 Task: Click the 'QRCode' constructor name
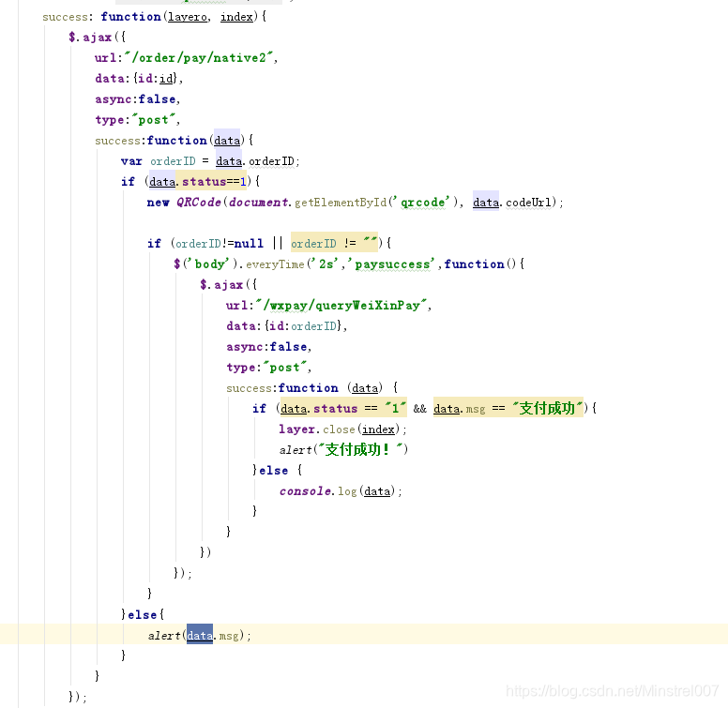(x=199, y=203)
